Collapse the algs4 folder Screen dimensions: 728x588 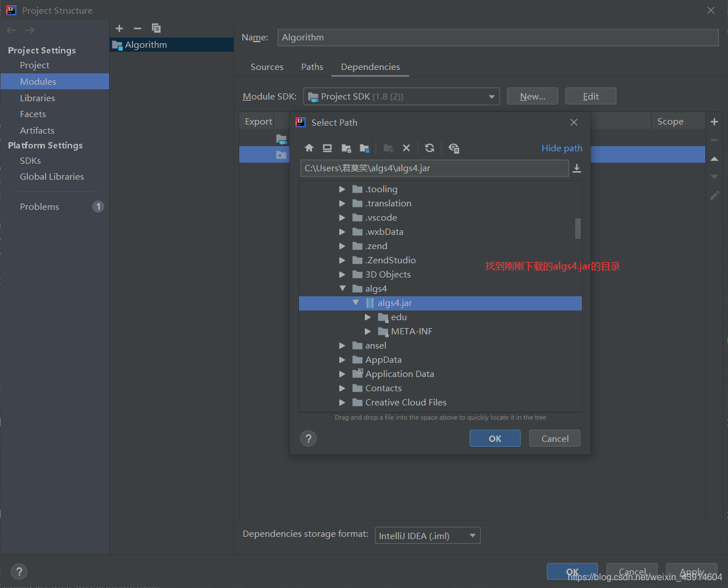(342, 288)
